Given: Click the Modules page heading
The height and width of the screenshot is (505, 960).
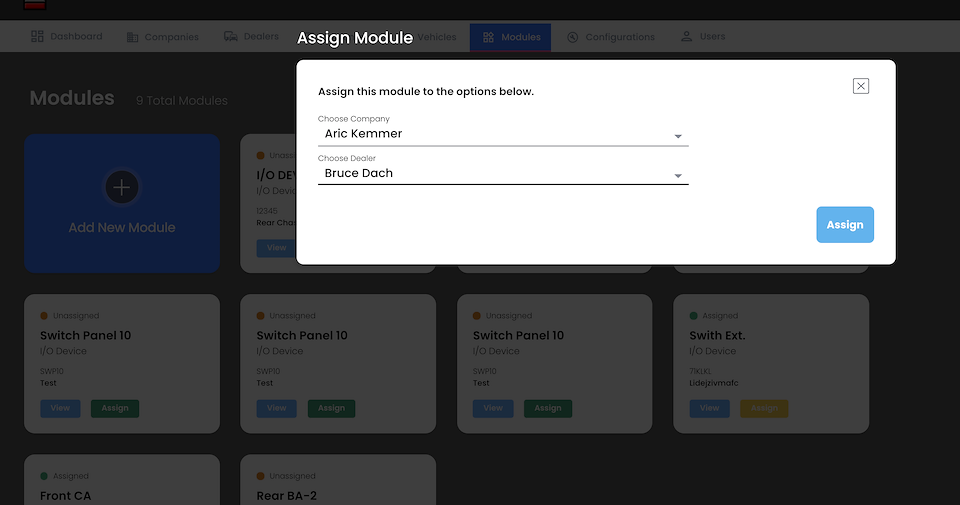Looking at the screenshot, I should click(x=72, y=98).
